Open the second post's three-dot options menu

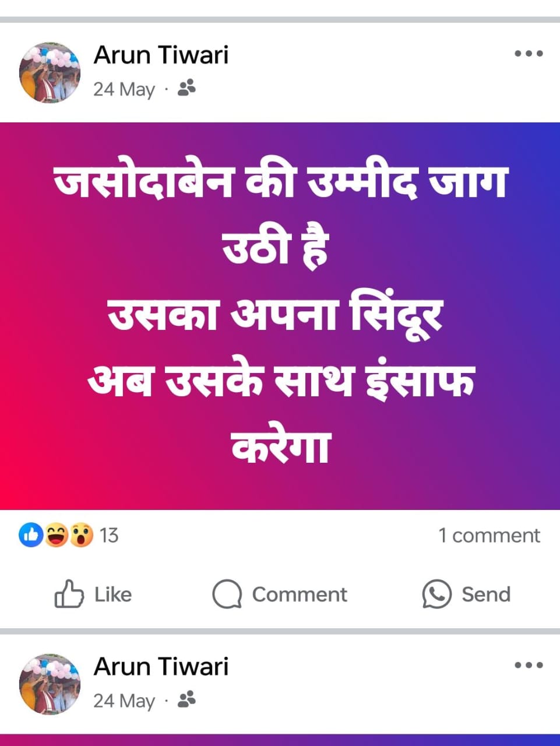click(529, 665)
